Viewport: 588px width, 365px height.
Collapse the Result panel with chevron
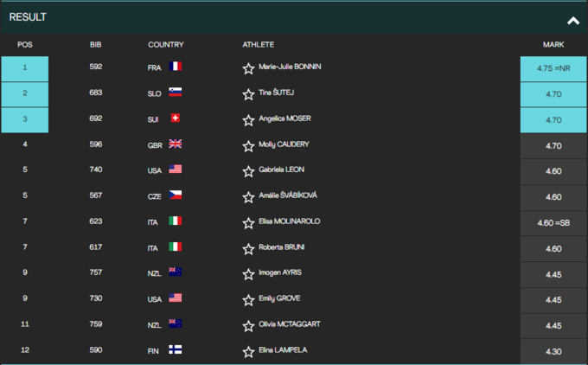(572, 20)
